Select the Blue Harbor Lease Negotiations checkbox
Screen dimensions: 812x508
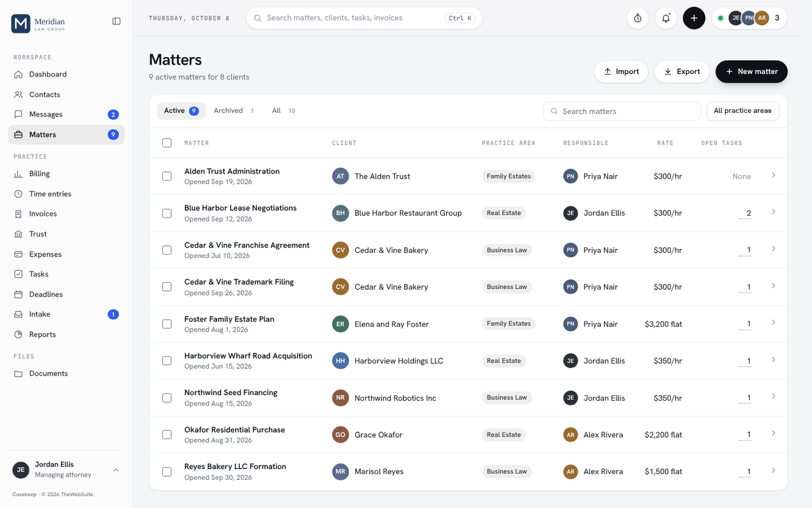tap(167, 213)
